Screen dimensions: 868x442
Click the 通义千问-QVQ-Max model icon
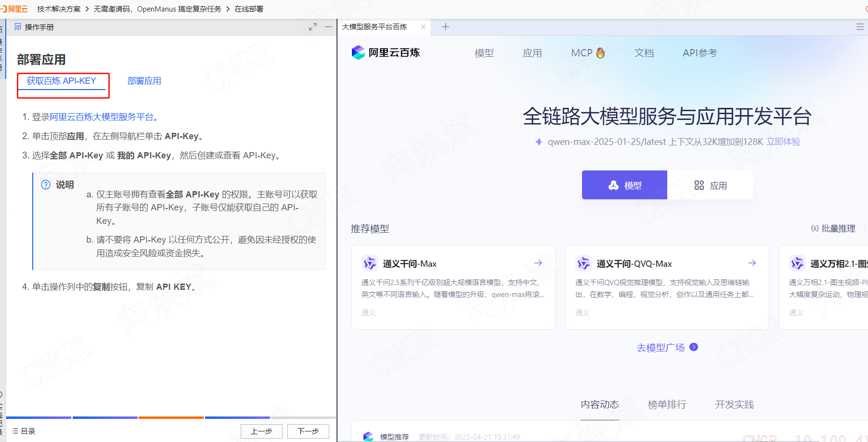(583, 263)
